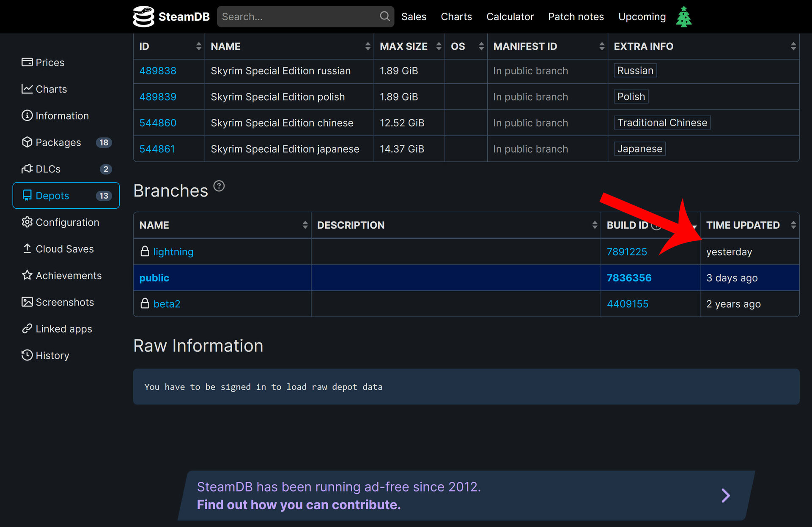Open depot 544861 link

(x=157, y=149)
